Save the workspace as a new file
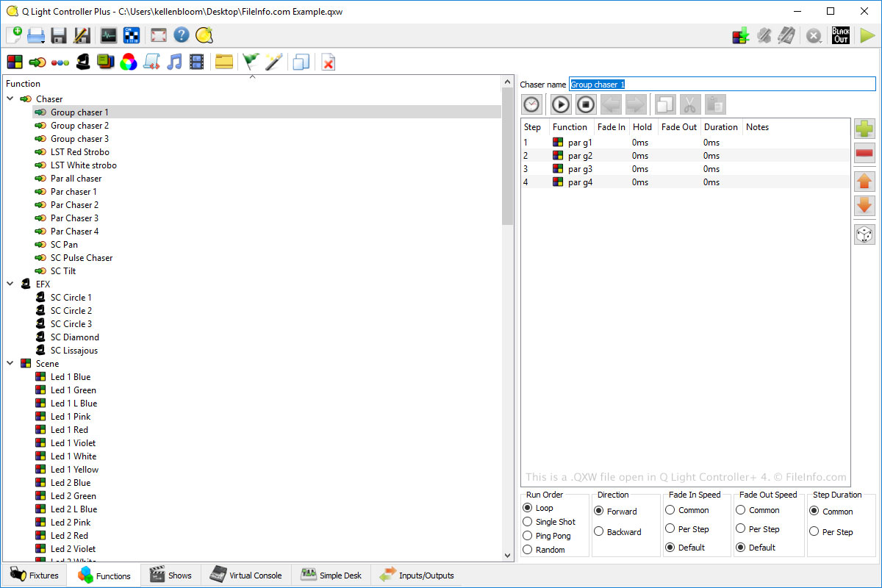Image resolution: width=882 pixels, height=588 pixels. coord(82,35)
